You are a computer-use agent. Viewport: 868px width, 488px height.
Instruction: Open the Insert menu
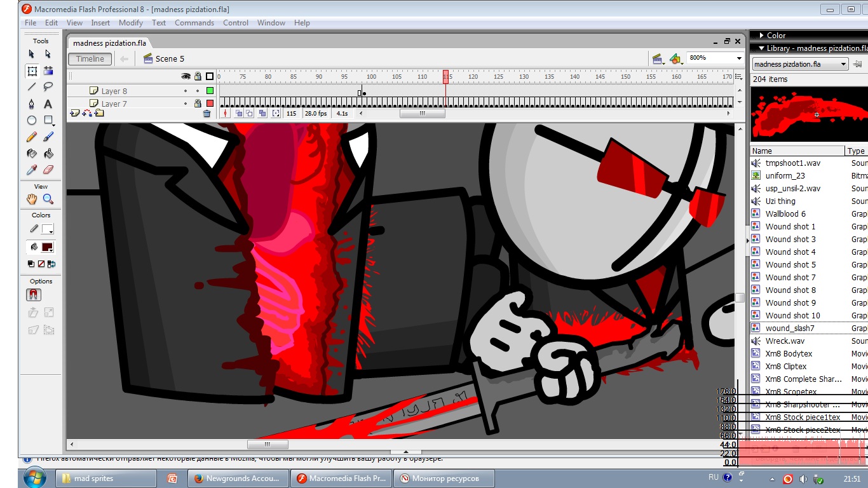point(100,23)
